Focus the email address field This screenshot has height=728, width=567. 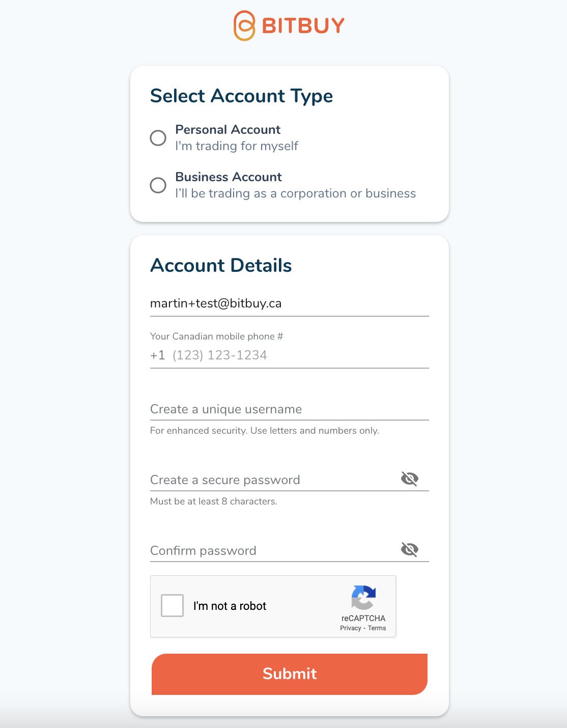[289, 303]
